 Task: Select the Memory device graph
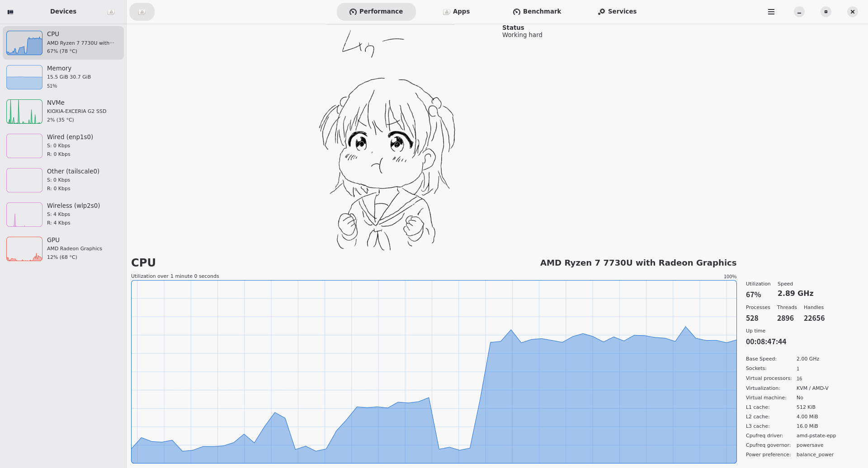[x=63, y=77]
